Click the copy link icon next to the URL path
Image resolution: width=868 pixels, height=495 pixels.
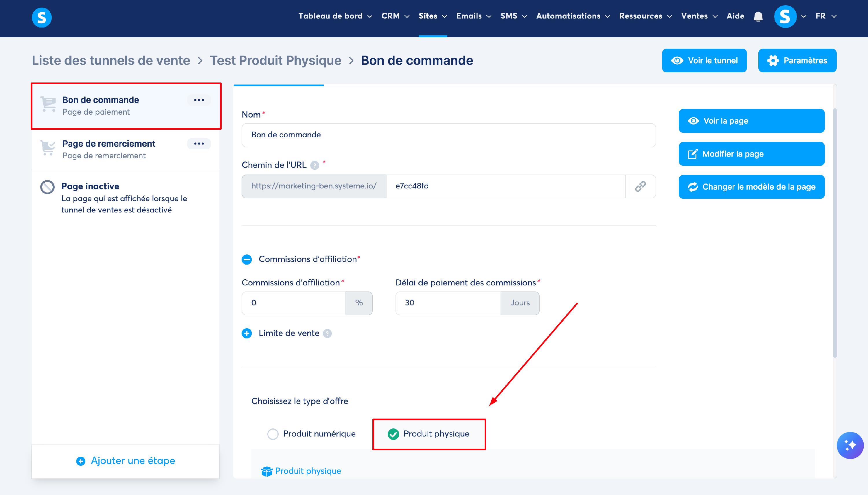[640, 186]
